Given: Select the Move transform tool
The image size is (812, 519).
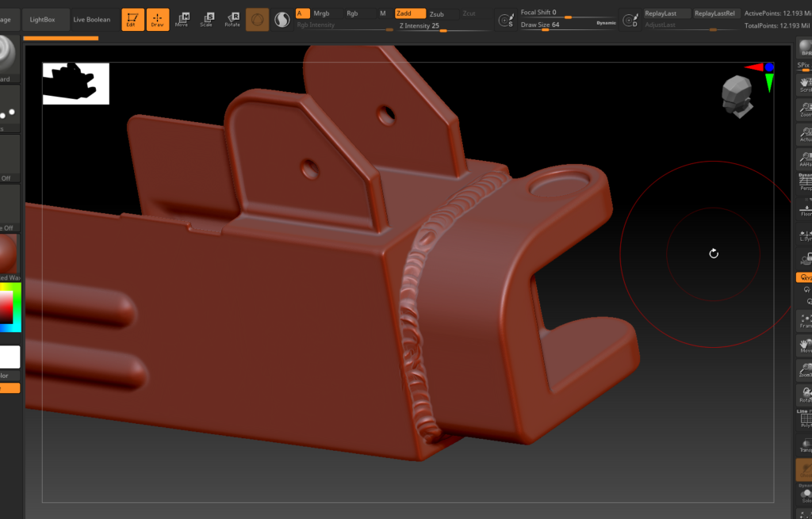Looking at the screenshot, I should pyautogui.click(x=182, y=20).
